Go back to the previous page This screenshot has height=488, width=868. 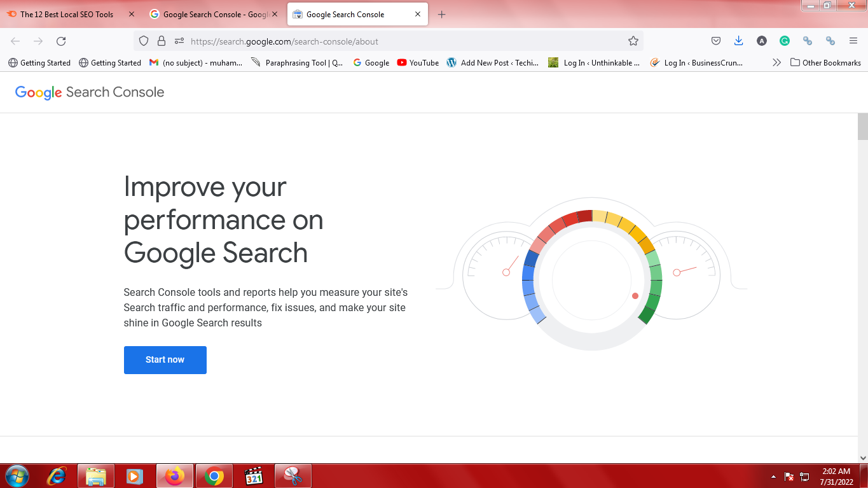(15, 41)
